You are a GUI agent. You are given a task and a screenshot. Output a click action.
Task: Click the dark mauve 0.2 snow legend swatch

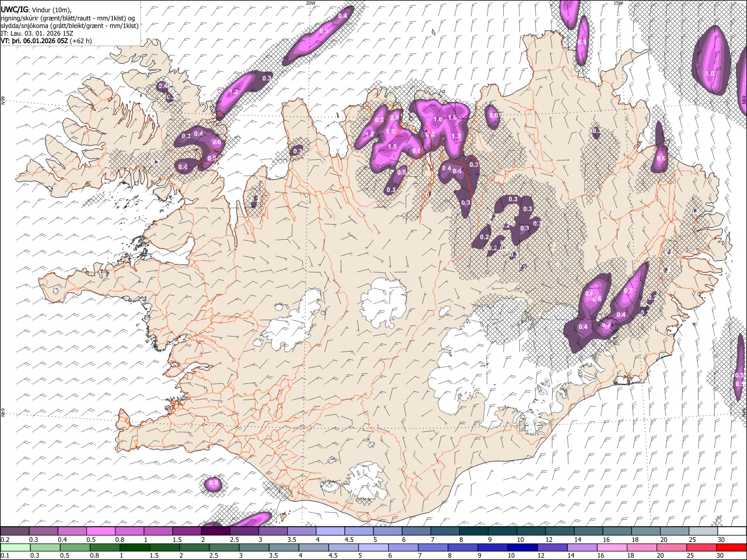click(x=15, y=531)
